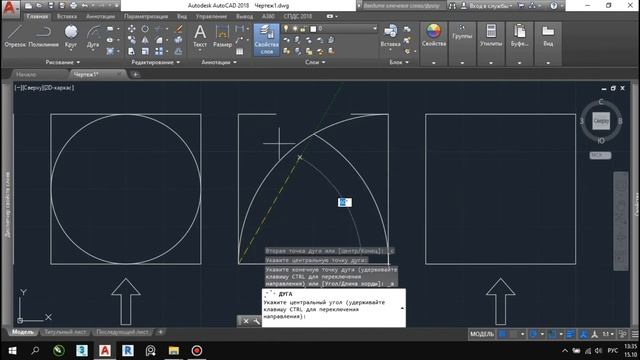640x360 pixels.
Task: Switch to the Титульный лист layout tab
Action: pyautogui.click(x=65, y=332)
